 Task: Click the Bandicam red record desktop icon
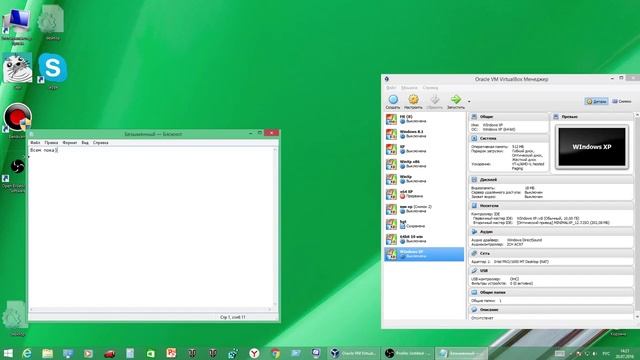(x=17, y=120)
